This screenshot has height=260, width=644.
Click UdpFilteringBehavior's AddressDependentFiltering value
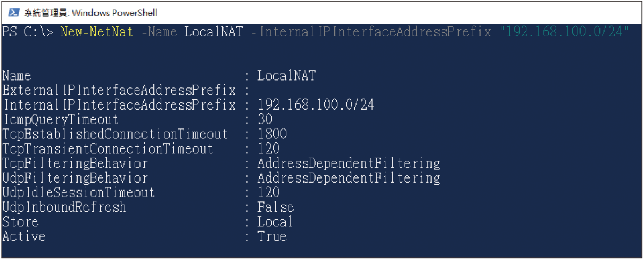(x=349, y=177)
